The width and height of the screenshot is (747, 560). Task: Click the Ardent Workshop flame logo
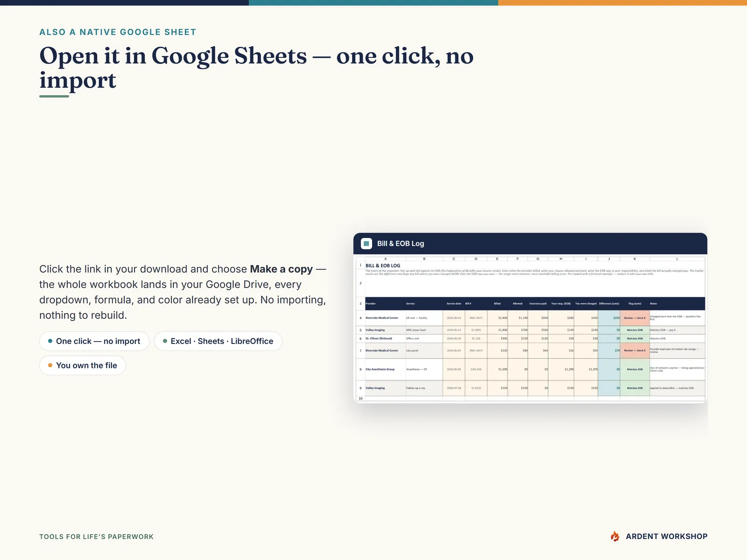(x=615, y=536)
